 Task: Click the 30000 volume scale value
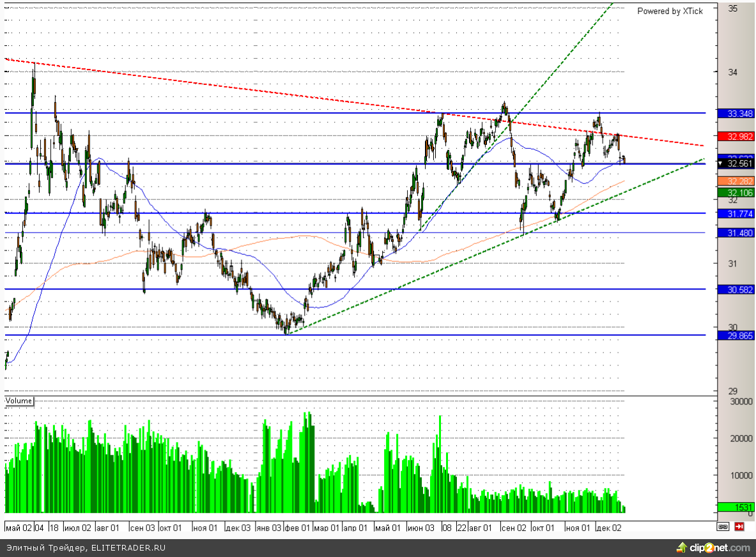pos(741,401)
